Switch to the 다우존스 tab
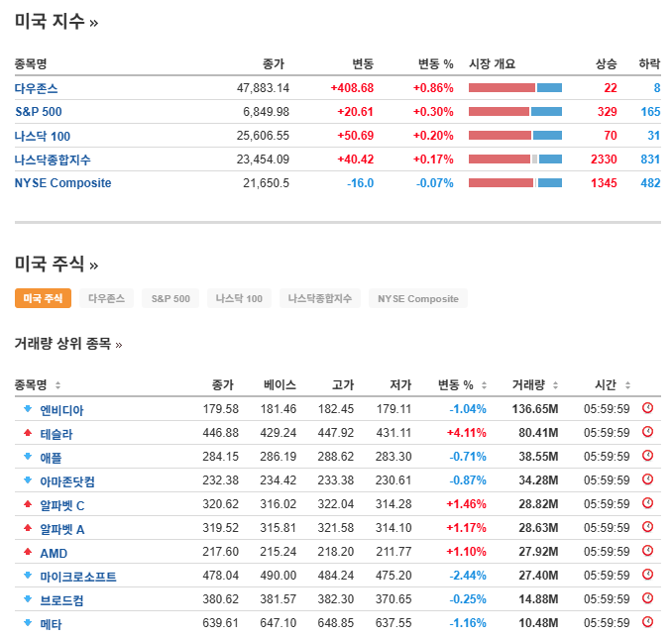Viewport: 672px width, 638px height. (106, 298)
